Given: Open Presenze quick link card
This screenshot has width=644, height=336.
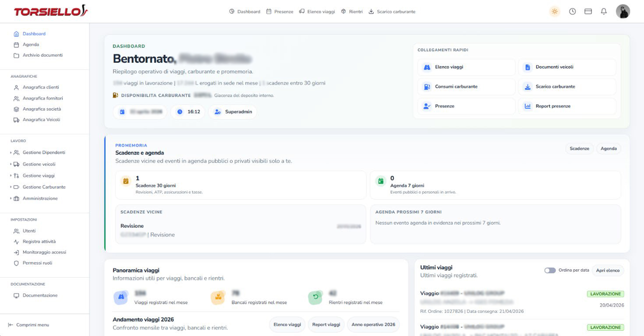Looking at the screenshot, I should tap(466, 106).
